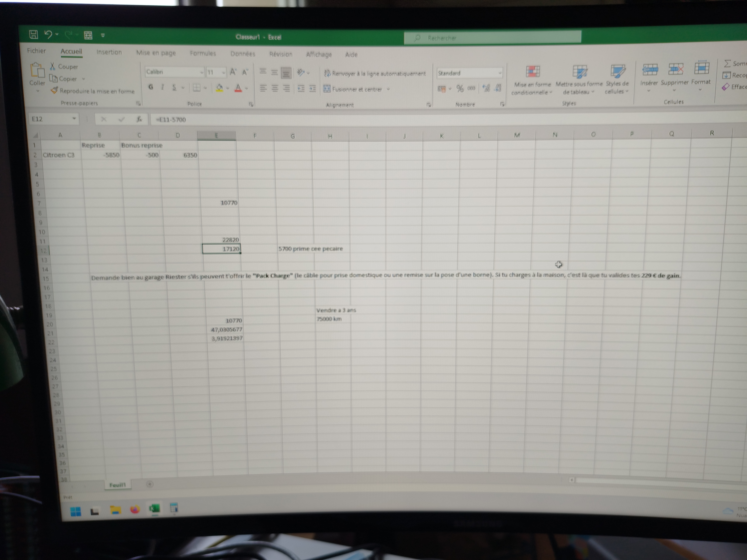
Task: Open the Calibri font name dropdown
Action: [x=202, y=72]
